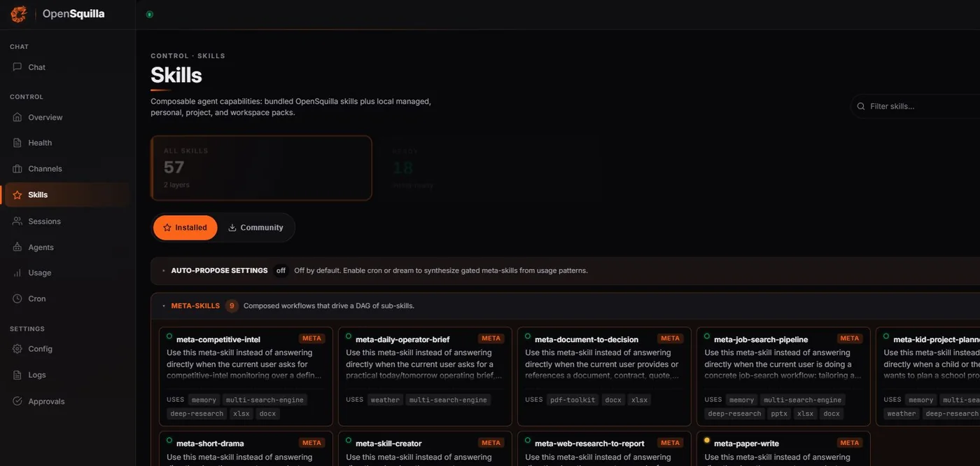Open Usage in the sidebar
Screen dimensions: 980x466
pos(67,273)
